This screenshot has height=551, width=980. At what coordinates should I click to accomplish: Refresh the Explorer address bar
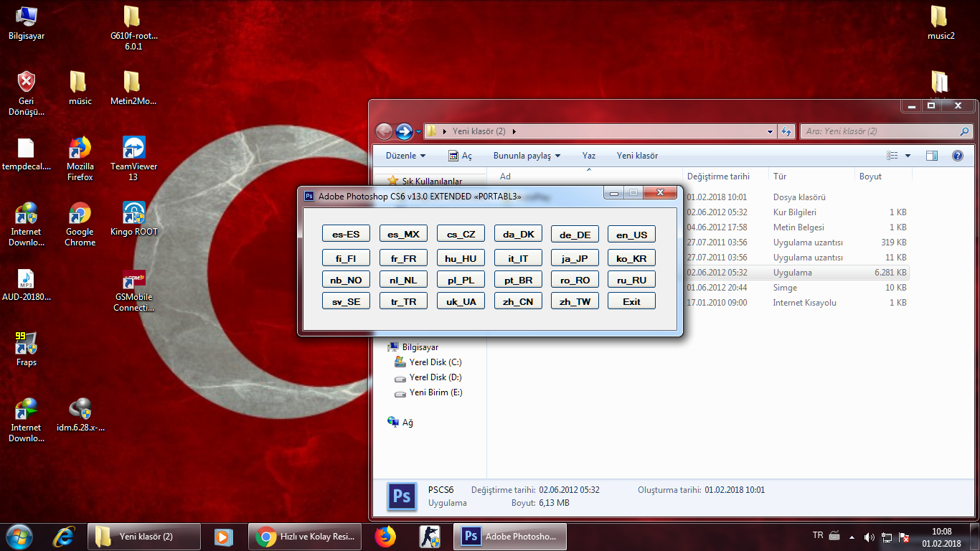[x=786, y=131]
